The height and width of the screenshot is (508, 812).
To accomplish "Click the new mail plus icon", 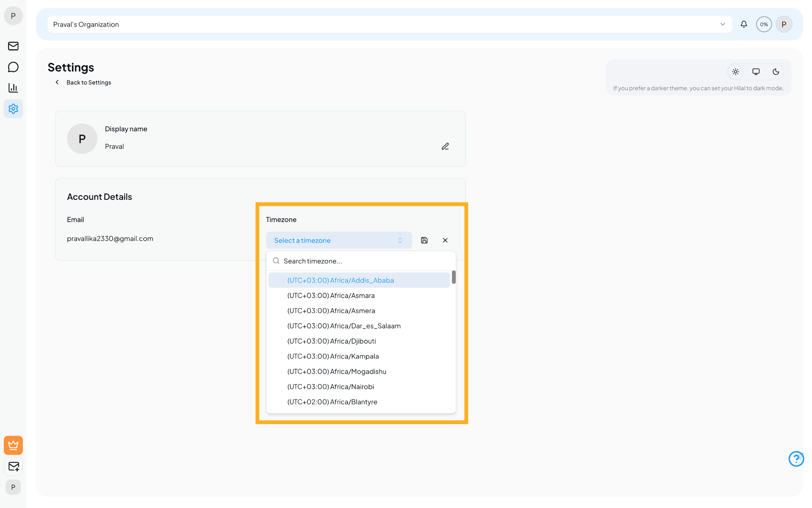I will pyautogui.click(x=14, y=466).
